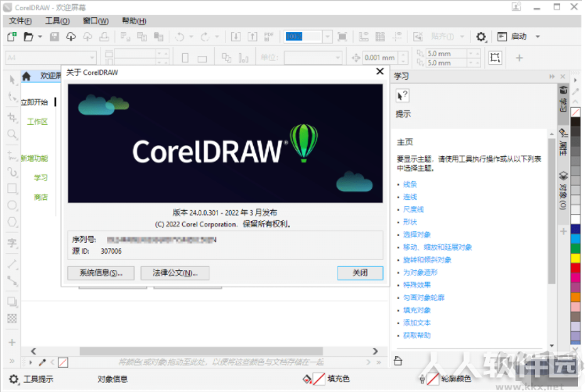Click the New document icon
This screenshot has height=392, width=585.
pos(12,37)
